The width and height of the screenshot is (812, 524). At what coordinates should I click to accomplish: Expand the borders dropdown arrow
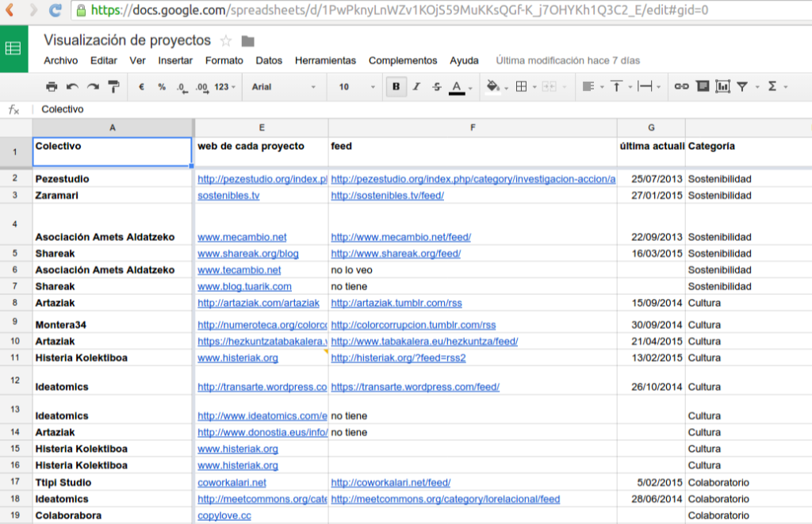pos(534,87)
